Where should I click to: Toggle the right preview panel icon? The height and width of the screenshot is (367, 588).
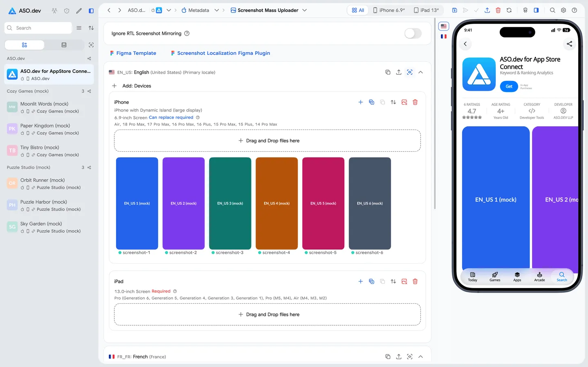pos(536,10)
